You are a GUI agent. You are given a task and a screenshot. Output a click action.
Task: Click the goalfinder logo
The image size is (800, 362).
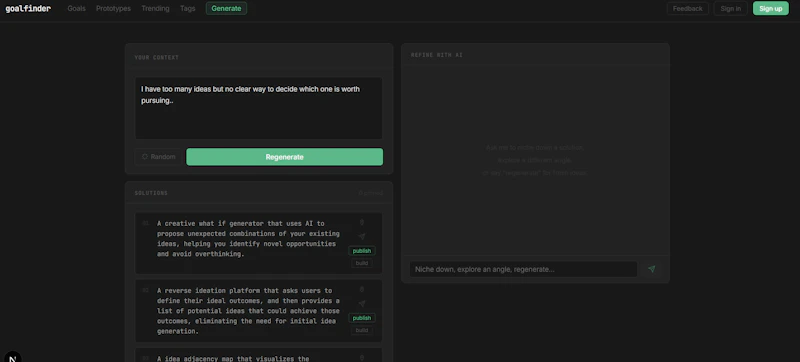28,8
